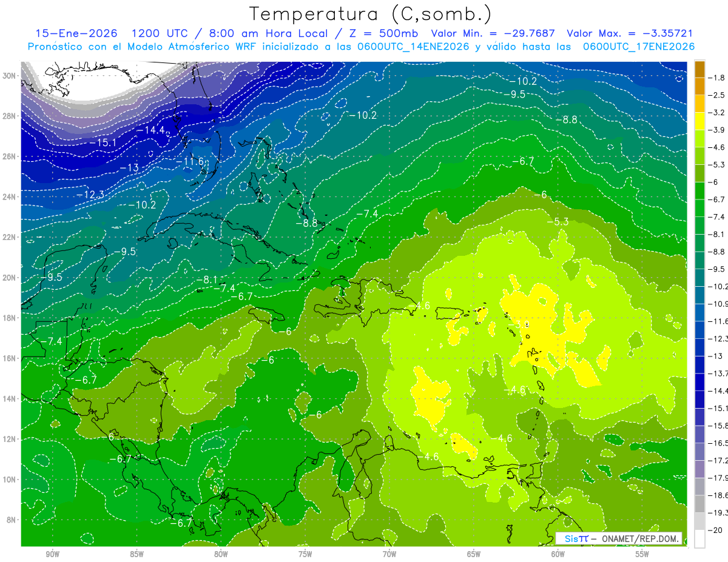Image resolution: width=728 pixels, height=562 pixels.
Task: Click the '-14.4' contour label on the map
Action: point(150,130)
